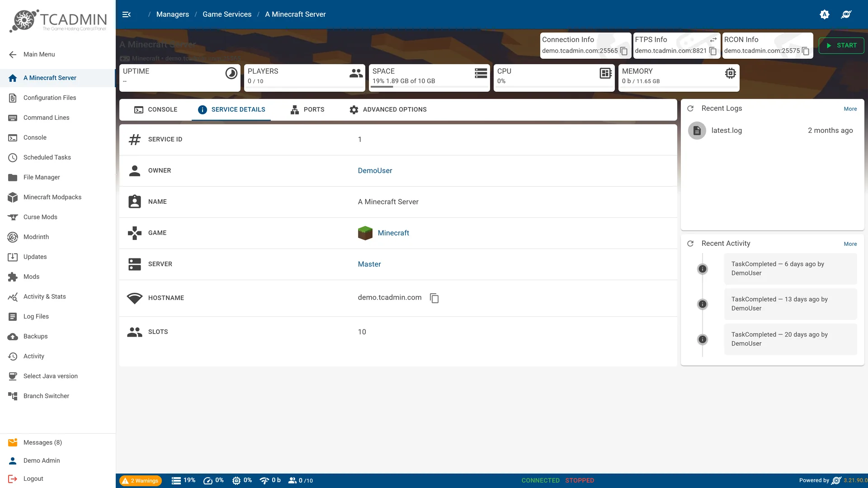Open Scheduled Tasks
The height and width of the screenshot is (488, 868).
click(x=58, y=157)
